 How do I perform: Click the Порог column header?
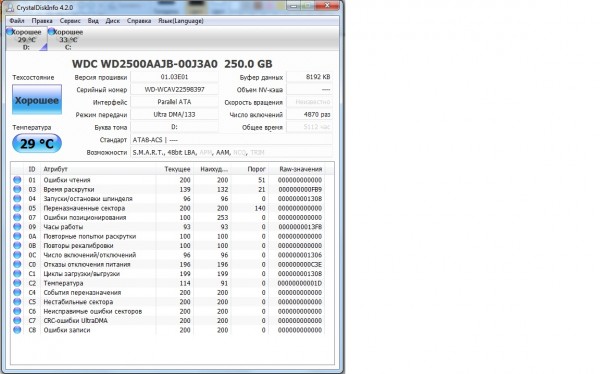point(250,169)
